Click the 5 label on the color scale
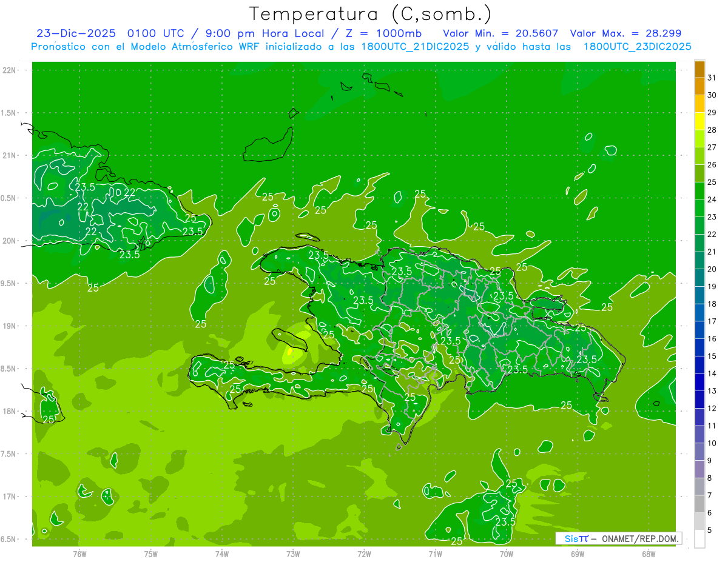Viewport: 728px width, 562px height. point(710,530)
